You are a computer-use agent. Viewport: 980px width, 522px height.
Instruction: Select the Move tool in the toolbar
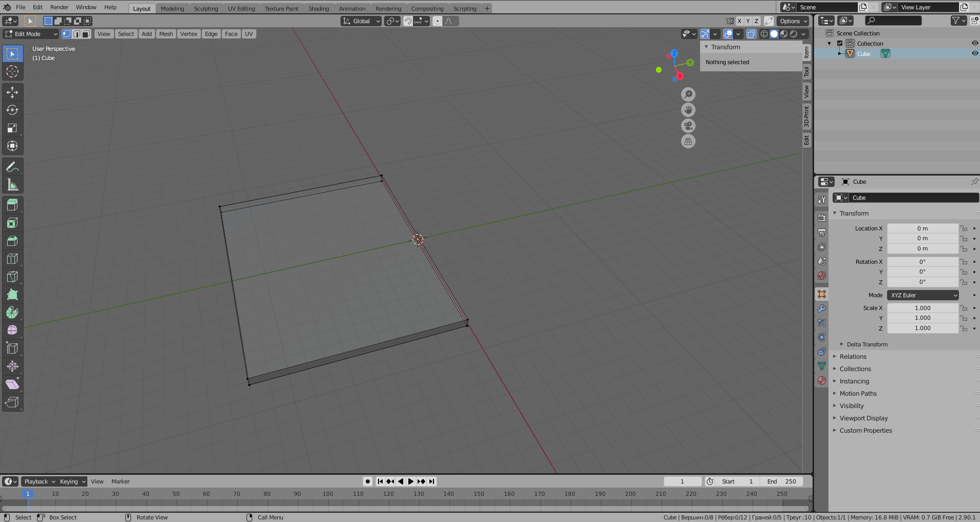[12, 92]
